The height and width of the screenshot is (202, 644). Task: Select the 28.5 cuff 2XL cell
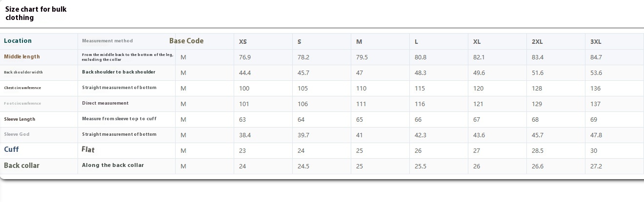pyautogui.click(x=538, y=151)
